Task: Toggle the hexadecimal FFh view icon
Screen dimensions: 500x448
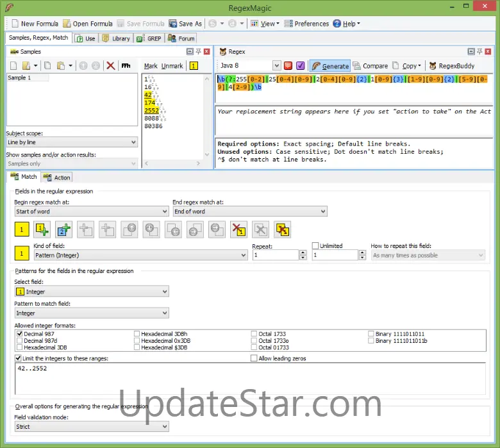Action: tap(126, 65)
